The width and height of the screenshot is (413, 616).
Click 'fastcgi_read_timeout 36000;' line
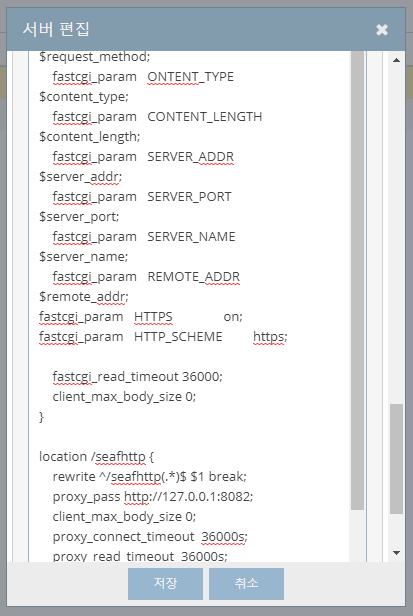pos(138,377)
